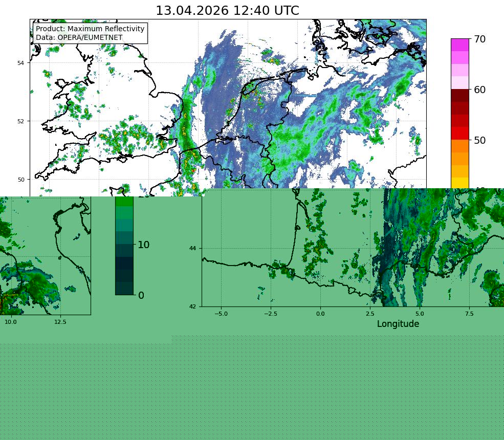The width and height of the screenshot is (504, 440).
Task: Click the longitude tick label 0.0
Action: [x=320, y=314]
